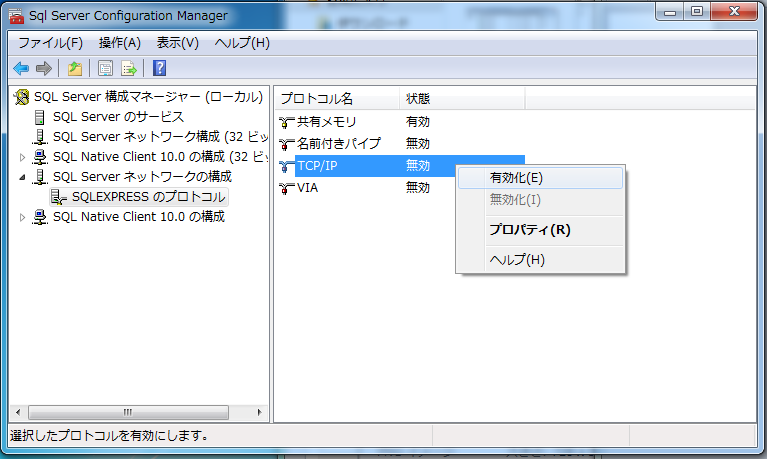Click the SQLEXPRESS のプロトコル icon
This screenshot has width=767, height=459.
(59, 197)
